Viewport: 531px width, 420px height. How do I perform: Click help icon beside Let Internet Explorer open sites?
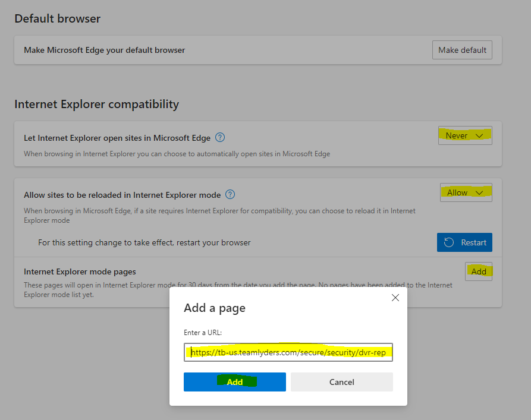pyautogui.click(x=220, y=137)
